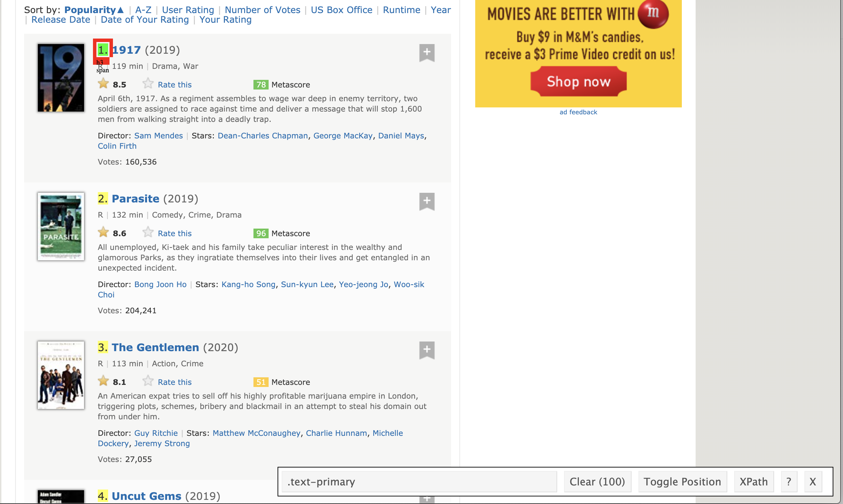
Task: Sort by User Rating
Action: (x=188, y=10)
